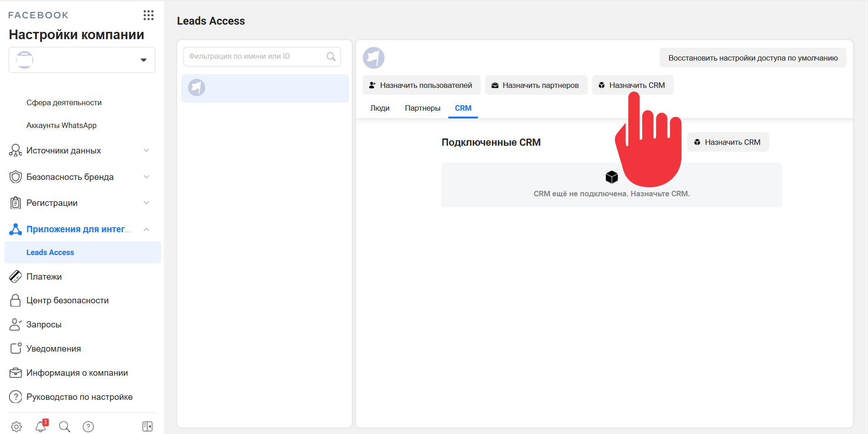Image resolution: width=868 pixels, height=434 pixels.
Task: Open the notifications bell icon
Action: point(41,426)
